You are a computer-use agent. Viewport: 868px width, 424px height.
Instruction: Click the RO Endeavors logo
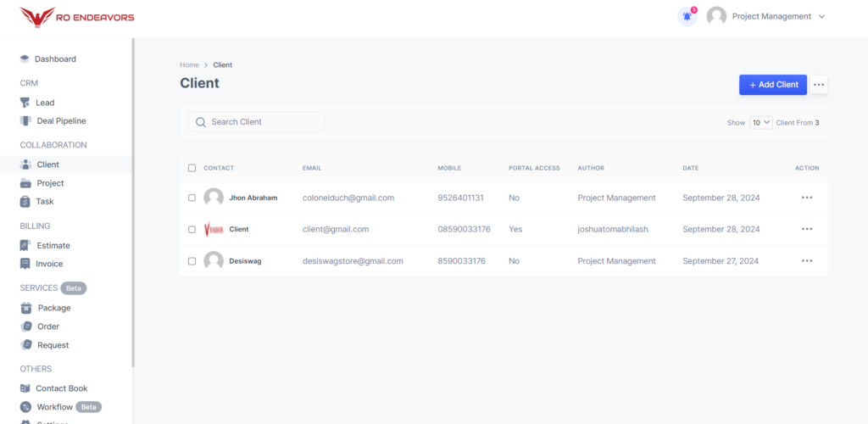click(77, 17)
